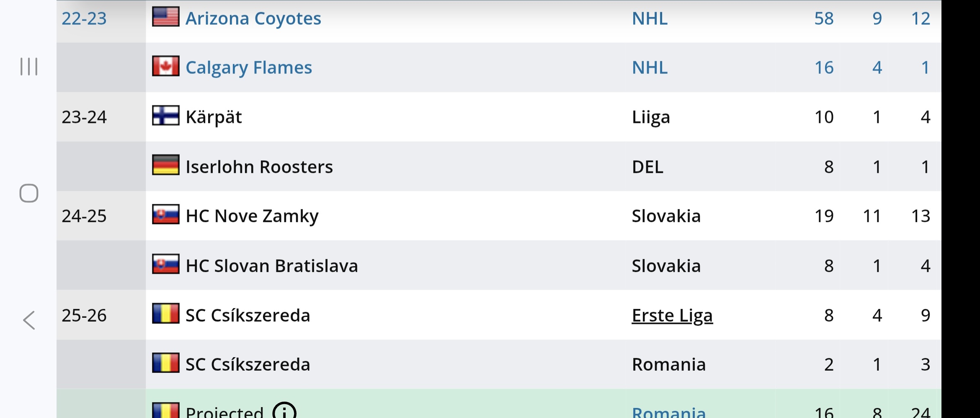Click the NHL link in Arizona row

coord(650,18)
